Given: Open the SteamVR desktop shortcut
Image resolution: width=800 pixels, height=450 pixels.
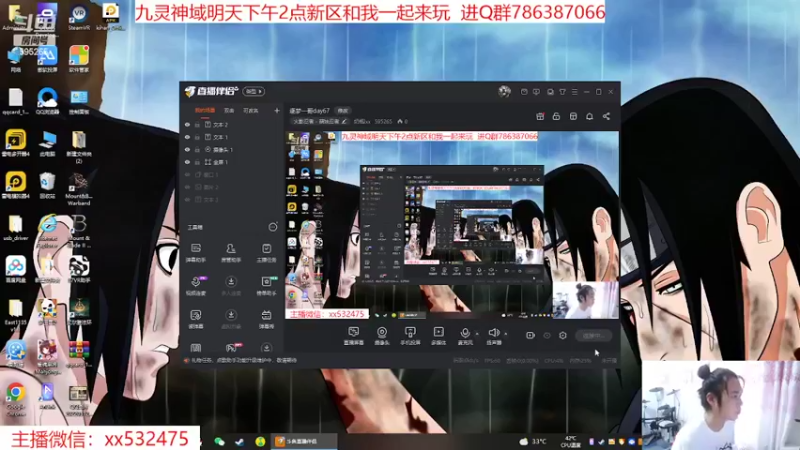Looking at the screenshot, I should [79, 17].
